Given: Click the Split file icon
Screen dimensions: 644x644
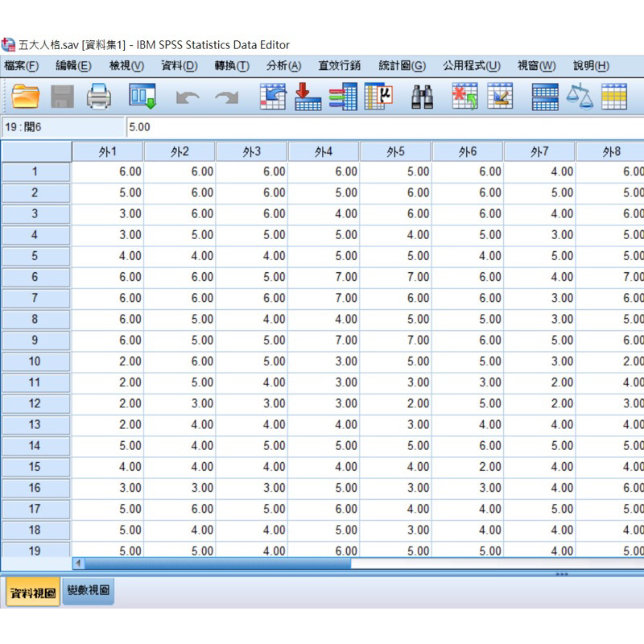Looking at the screenshot, I should [x=545, y=97].
